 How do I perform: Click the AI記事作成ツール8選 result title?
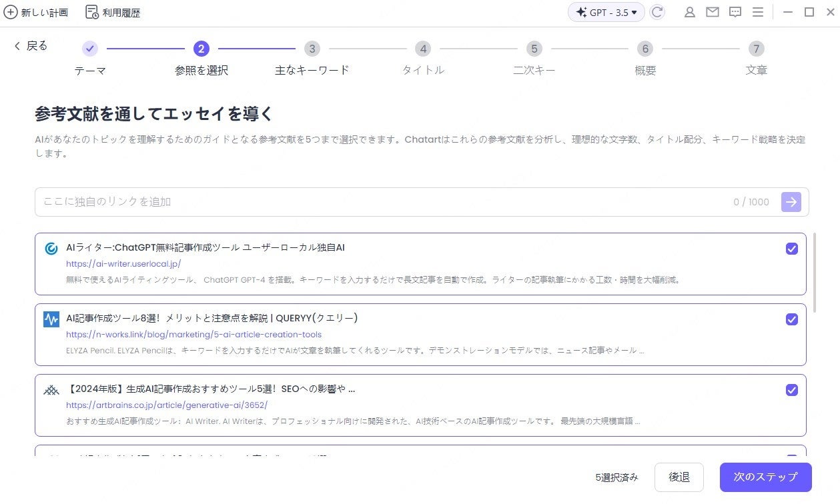212,318
